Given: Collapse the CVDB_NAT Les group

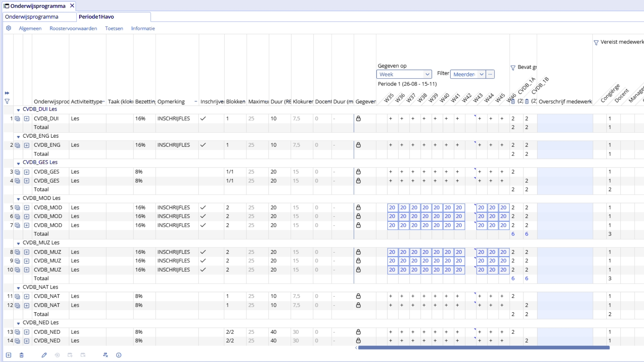Looking at the screenshot, I should (x=18, y=288).
